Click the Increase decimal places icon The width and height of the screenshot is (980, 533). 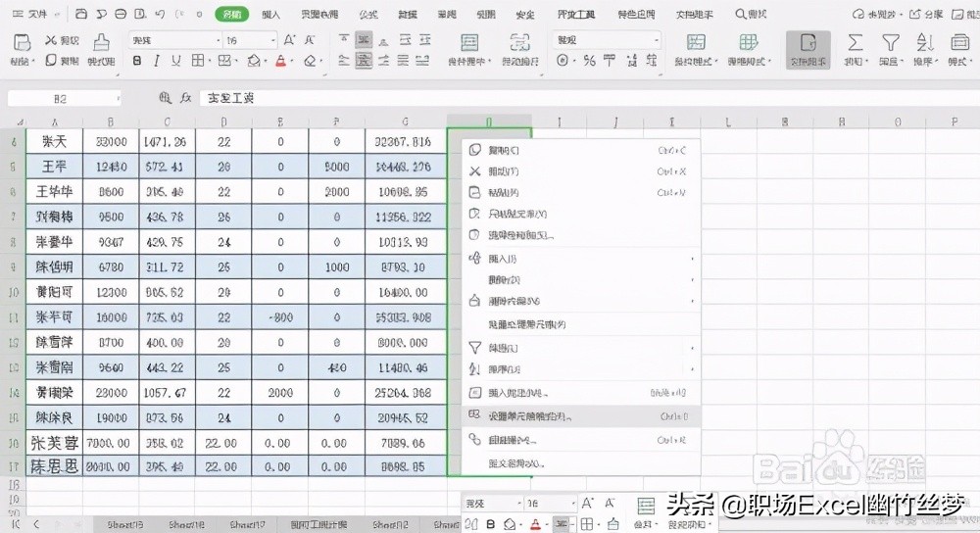[x=632, y=61]
